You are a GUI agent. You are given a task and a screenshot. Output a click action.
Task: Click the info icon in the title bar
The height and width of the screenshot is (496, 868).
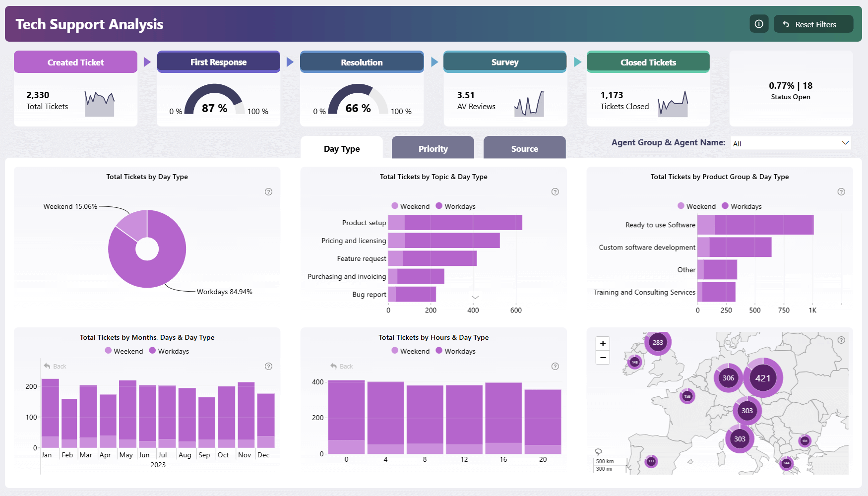[x=758, y=23]
